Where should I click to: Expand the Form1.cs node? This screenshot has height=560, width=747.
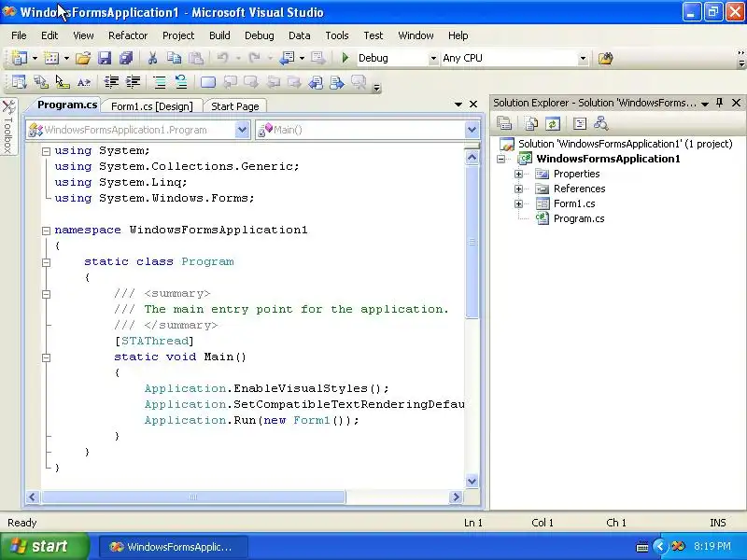tap(518, 203)
